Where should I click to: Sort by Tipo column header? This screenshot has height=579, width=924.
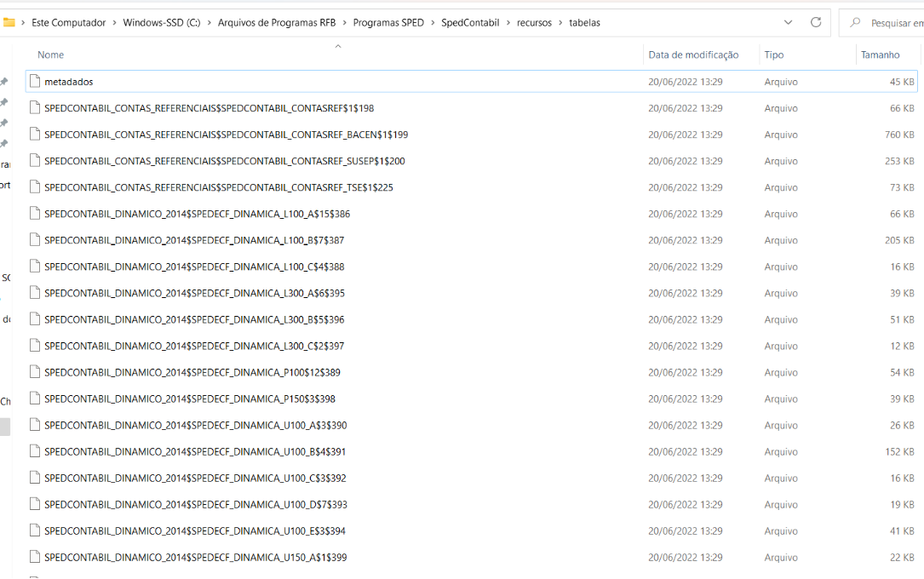pyautogui.click(x=774, y=54)
